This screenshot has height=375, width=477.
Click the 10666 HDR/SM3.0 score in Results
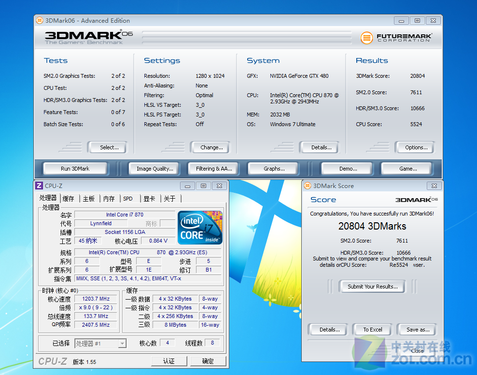[417, 108]
